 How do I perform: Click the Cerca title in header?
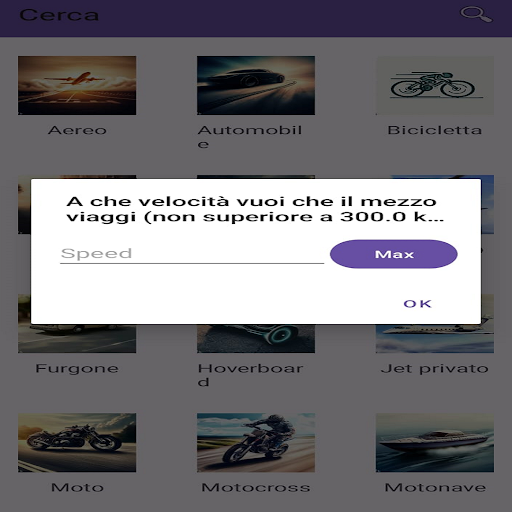click(x=59, y=15)
